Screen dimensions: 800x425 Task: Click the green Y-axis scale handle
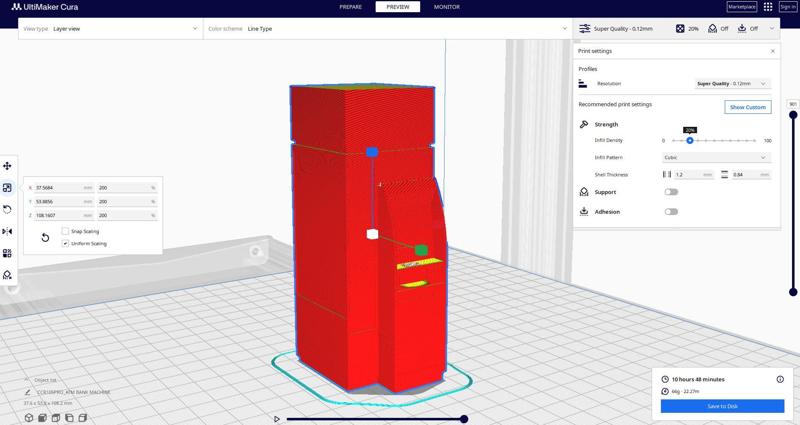[421, 250]
